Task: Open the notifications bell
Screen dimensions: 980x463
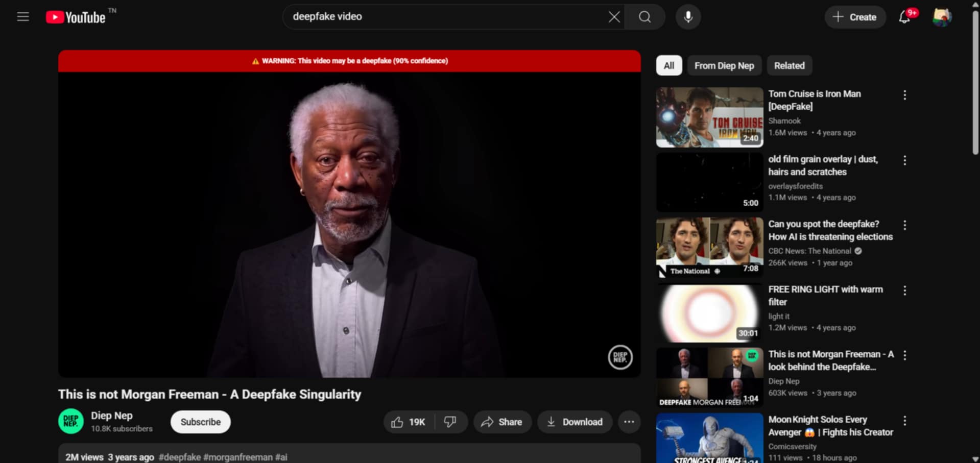Action: click(x=904, y=17)
